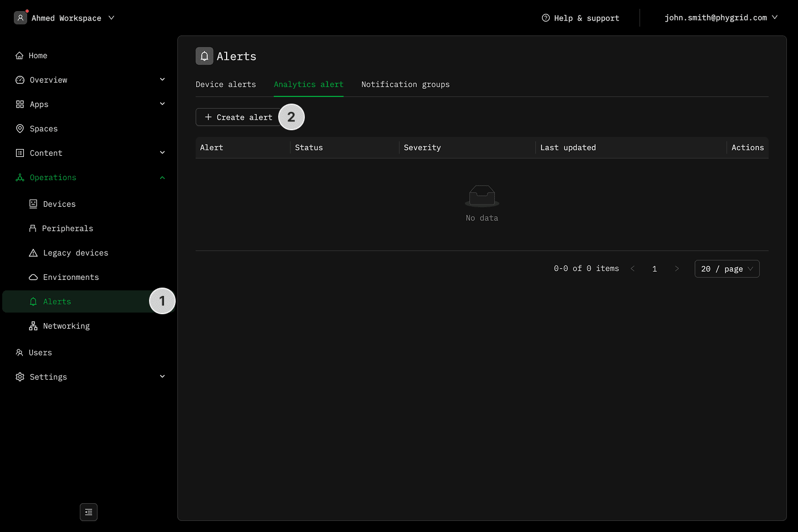Viewport: 798px width, 532px height.
Task: Collapse the sidebar with the bottom toggle
Action: 89,512
